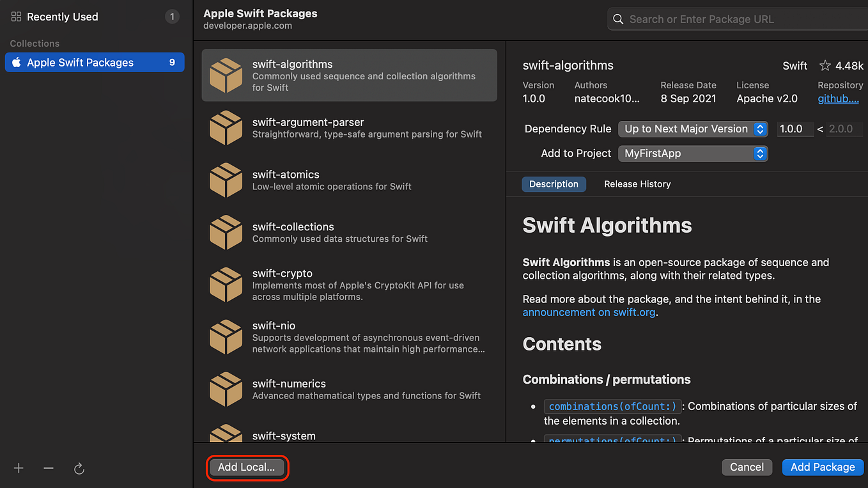Click the remove collection minus icon
868x488 pixels.
tap(48, 468)
